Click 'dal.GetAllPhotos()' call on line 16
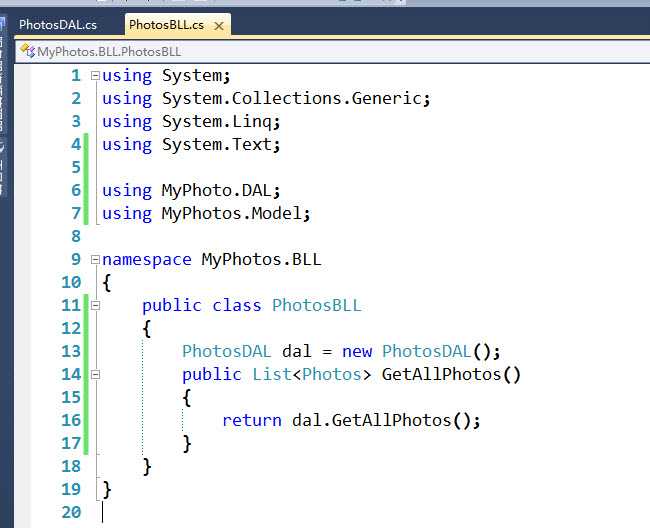The width and height of the screenshot is (650, 528). pos(381,421)
